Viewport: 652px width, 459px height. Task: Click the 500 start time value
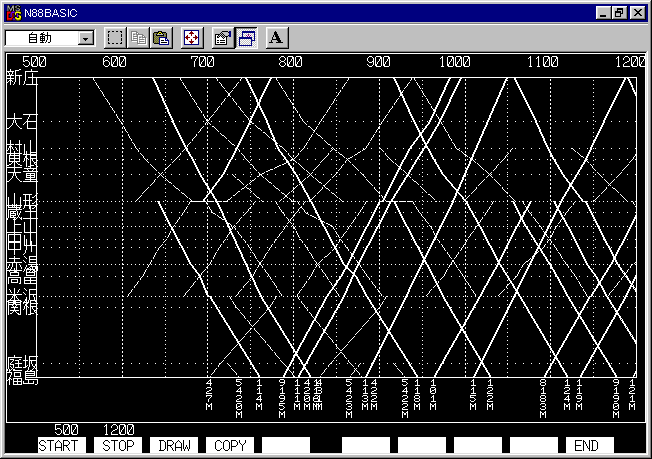pyautogui.click(x=66, y=430)
